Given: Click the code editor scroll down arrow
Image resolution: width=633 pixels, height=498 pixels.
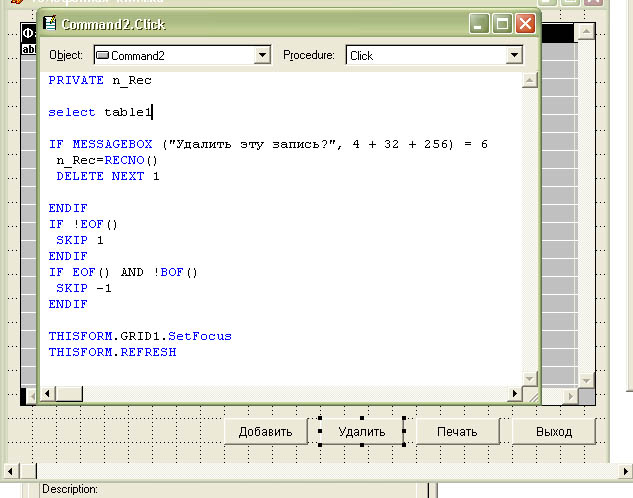Looking at the screenshot, I should pos(530,379).
